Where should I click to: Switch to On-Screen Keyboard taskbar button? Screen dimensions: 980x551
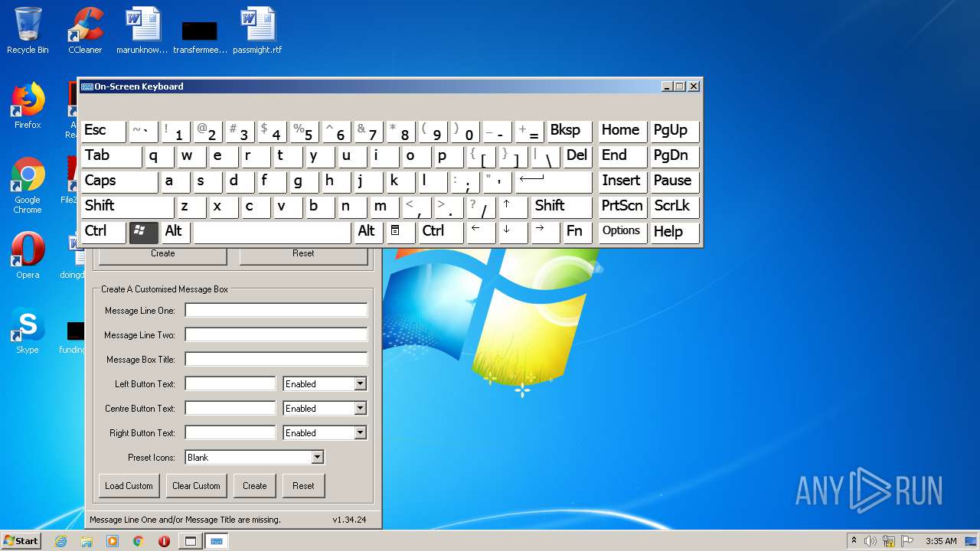[217, 541]
